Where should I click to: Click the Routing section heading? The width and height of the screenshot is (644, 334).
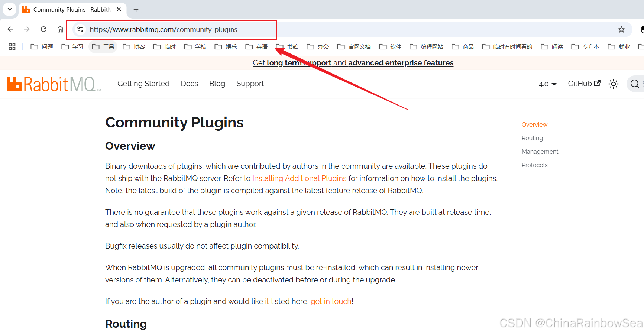point(126,324)
